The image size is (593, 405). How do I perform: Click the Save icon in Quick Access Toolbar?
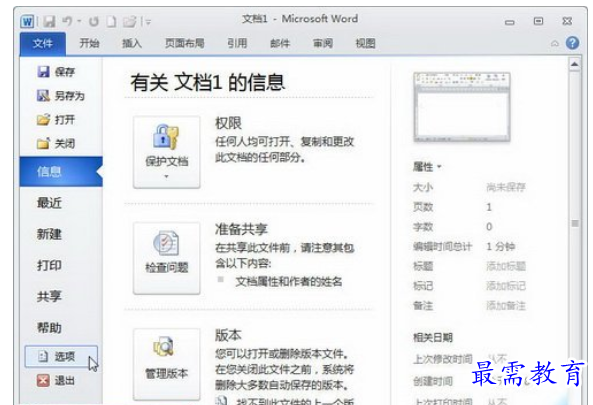[x=49, y=21]
